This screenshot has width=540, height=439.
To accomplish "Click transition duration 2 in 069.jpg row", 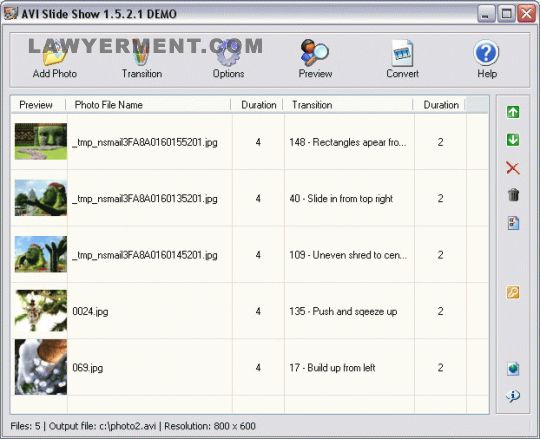I will click(x=440, y=368).
